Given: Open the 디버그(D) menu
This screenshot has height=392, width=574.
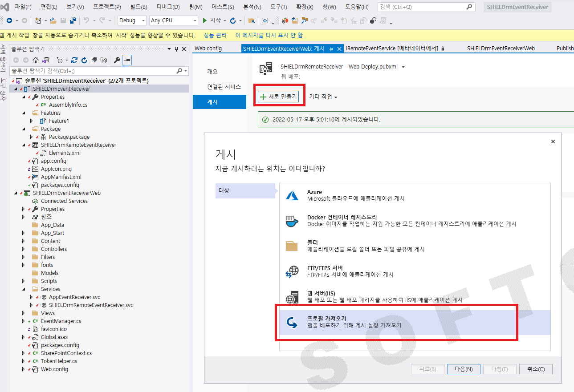Looking at the screenshot, I should [x=168, y=7].
